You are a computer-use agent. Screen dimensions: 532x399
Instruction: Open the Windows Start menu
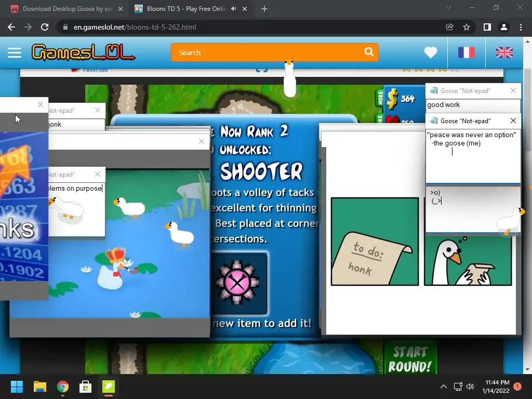[x=17, y=387]
